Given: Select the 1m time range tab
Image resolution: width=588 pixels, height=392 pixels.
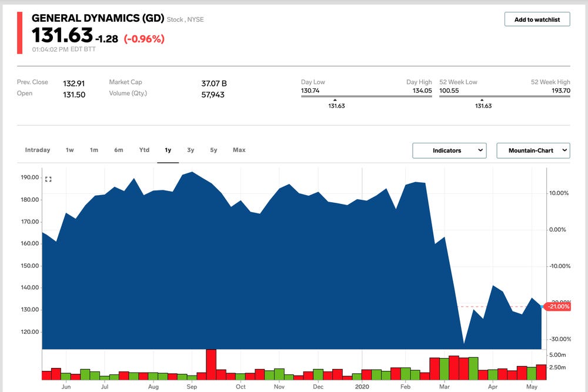Looking at the screenshot, I should 93,150.
